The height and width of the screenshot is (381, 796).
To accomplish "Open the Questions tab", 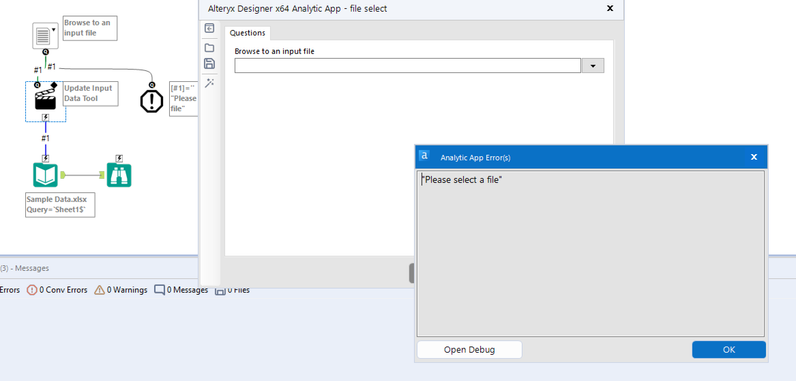I will 247,33.
